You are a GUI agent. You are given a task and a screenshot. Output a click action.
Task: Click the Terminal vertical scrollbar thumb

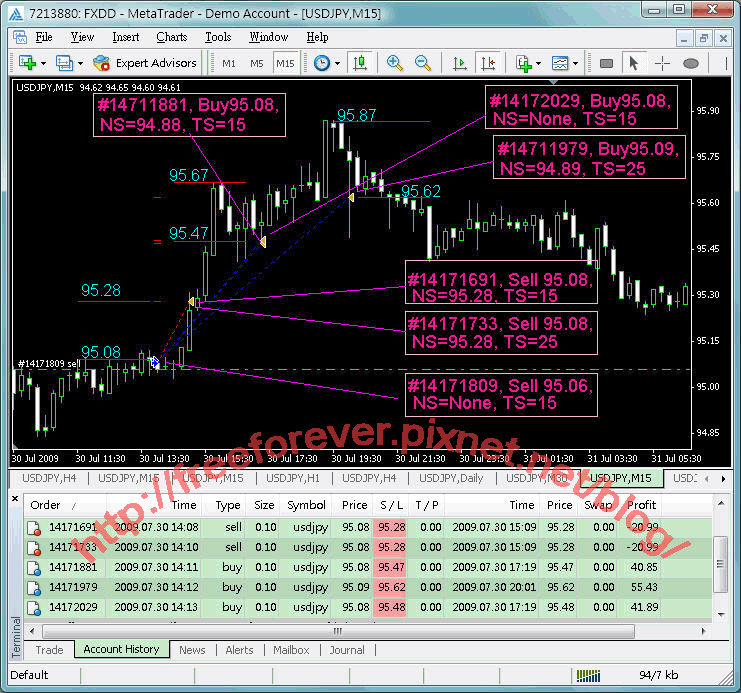click(720, 563)
